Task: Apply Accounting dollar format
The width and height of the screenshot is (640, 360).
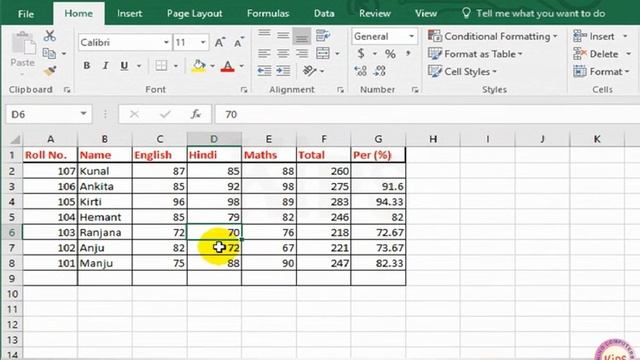Action: (361, 53)
